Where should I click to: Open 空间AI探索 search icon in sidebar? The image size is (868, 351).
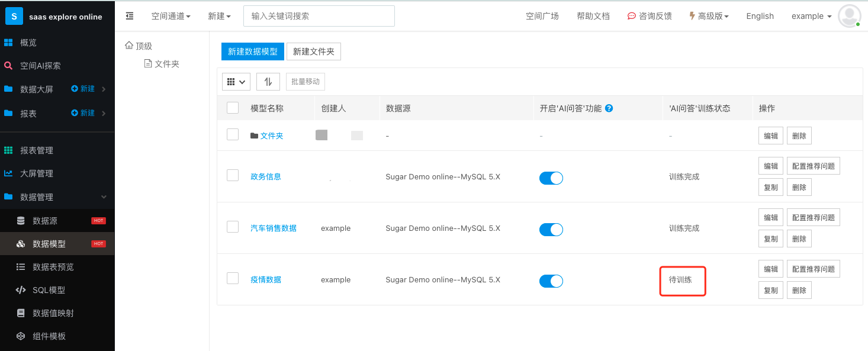click(x=8, y=66)
